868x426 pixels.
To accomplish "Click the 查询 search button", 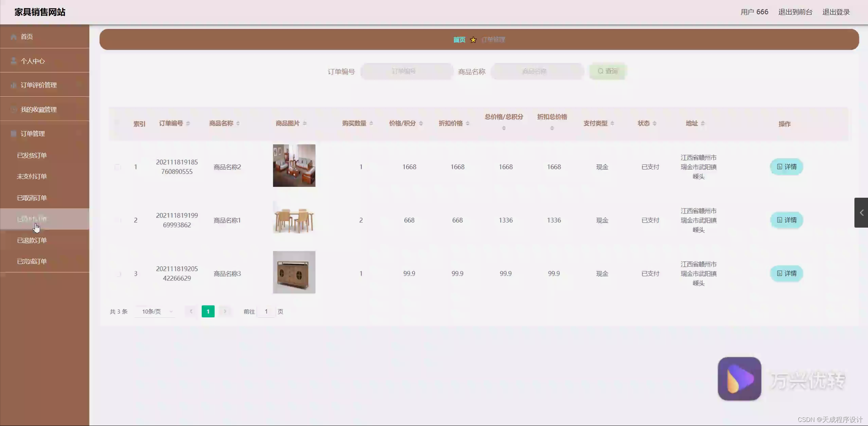I will pos(607,71).
